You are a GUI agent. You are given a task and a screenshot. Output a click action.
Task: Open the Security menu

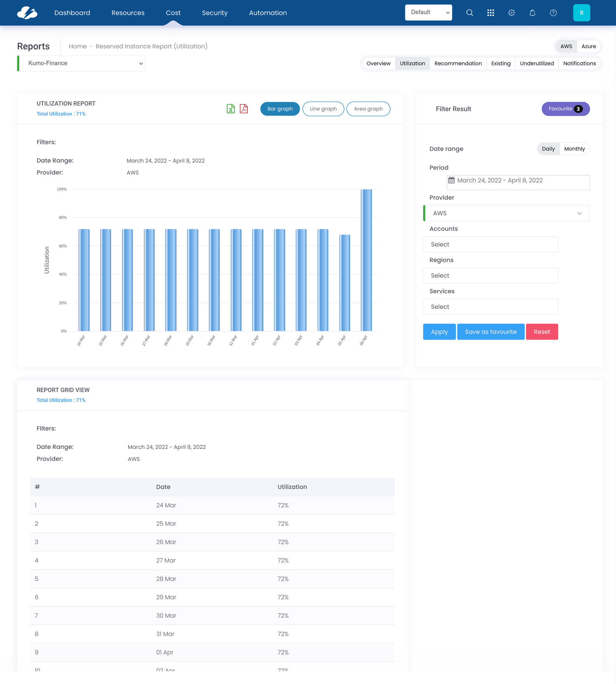(215, 13)
